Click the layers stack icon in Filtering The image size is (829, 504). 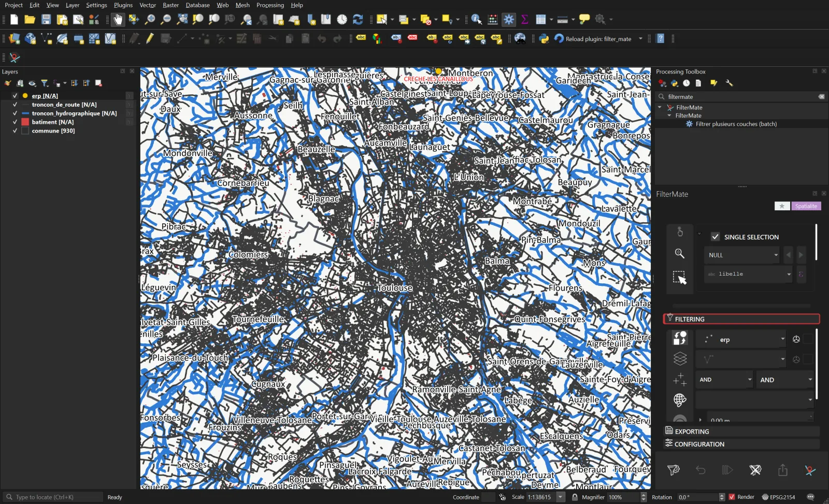pos(680,358)
